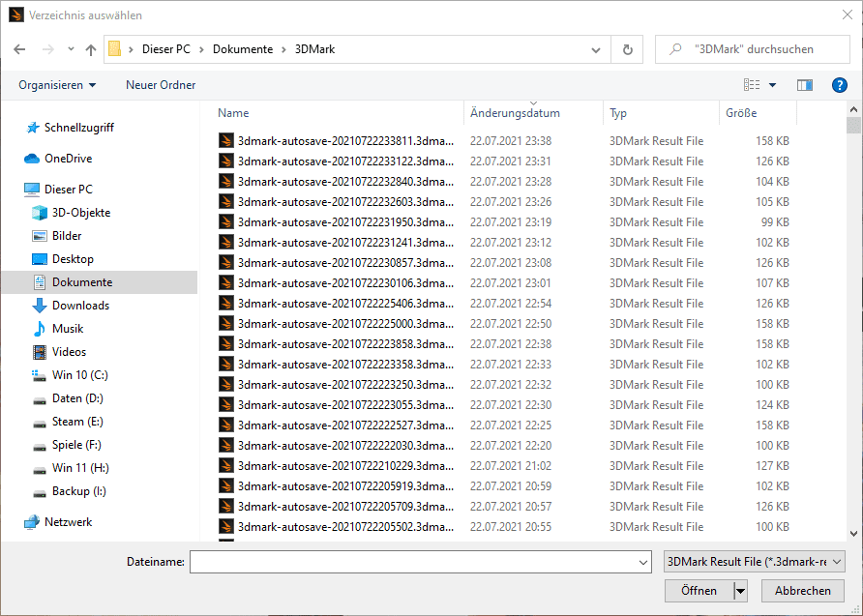Select drive Spiele (F:)
This screenshot has height=616, width=863.
tap(76, 445)
